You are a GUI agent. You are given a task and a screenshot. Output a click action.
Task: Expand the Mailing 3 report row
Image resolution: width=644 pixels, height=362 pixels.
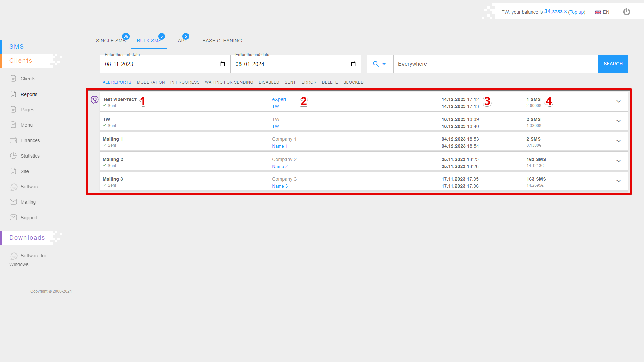click(619, 181)
